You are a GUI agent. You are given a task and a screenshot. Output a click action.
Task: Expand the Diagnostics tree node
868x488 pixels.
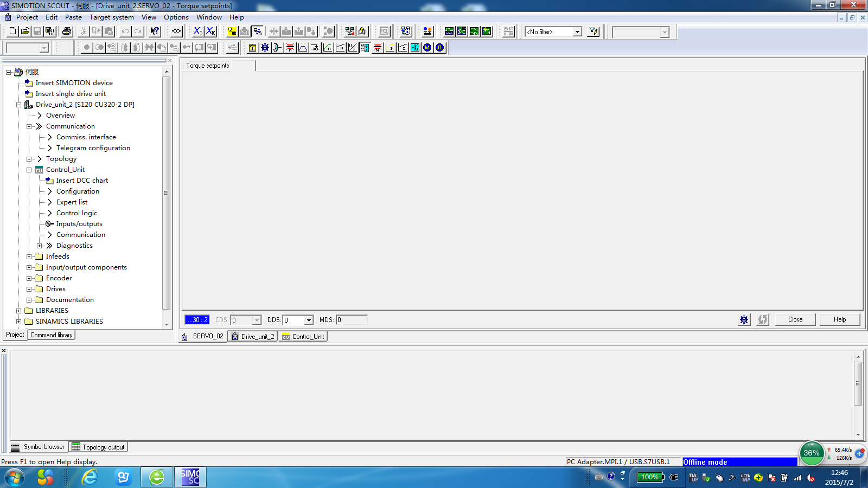(40, 246)
